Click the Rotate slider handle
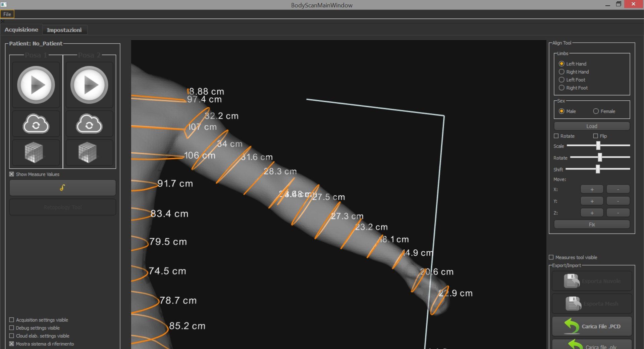 point(600,157)
